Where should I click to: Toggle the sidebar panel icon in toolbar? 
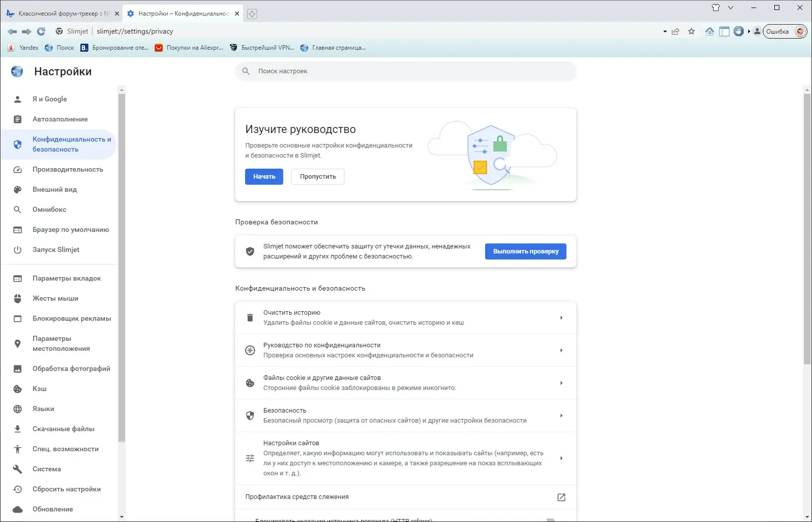pos(724,31)
